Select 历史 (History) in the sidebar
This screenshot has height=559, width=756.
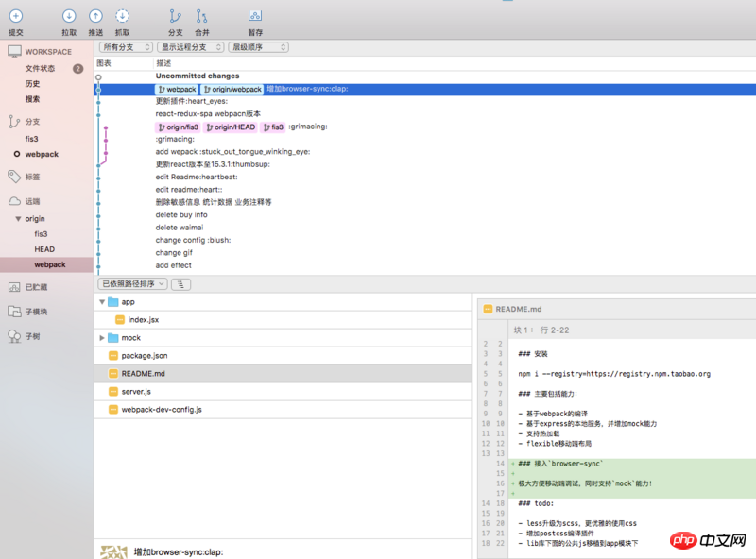(x=32, y=84)
